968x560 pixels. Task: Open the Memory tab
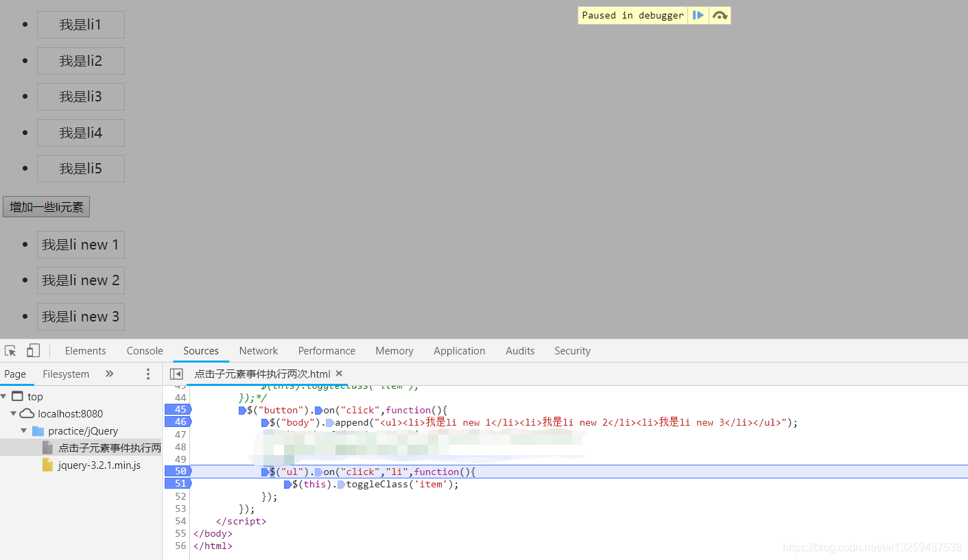(x=394, y=351)
